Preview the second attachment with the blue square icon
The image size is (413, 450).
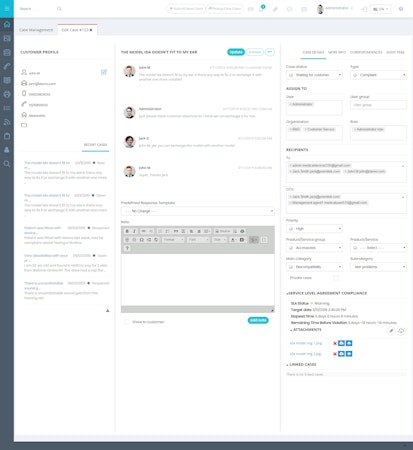[x=349, y=354]
